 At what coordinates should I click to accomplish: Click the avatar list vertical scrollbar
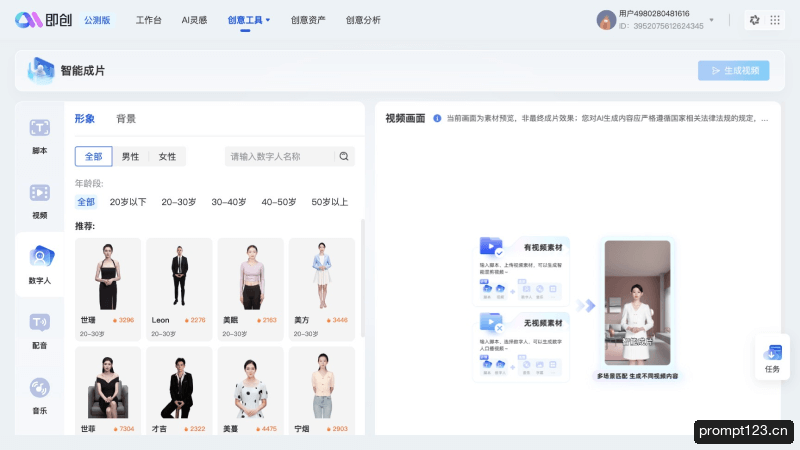(363, 278)
